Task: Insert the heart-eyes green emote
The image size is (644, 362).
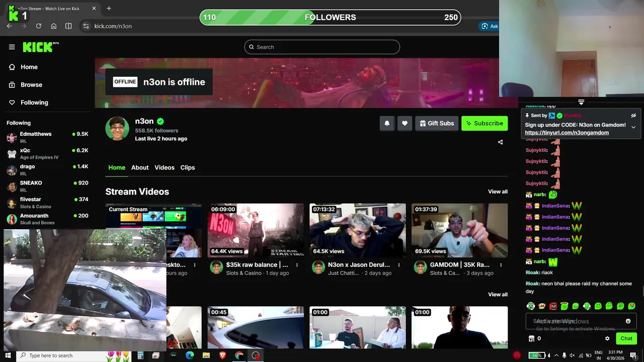Action: coord(631,306)
